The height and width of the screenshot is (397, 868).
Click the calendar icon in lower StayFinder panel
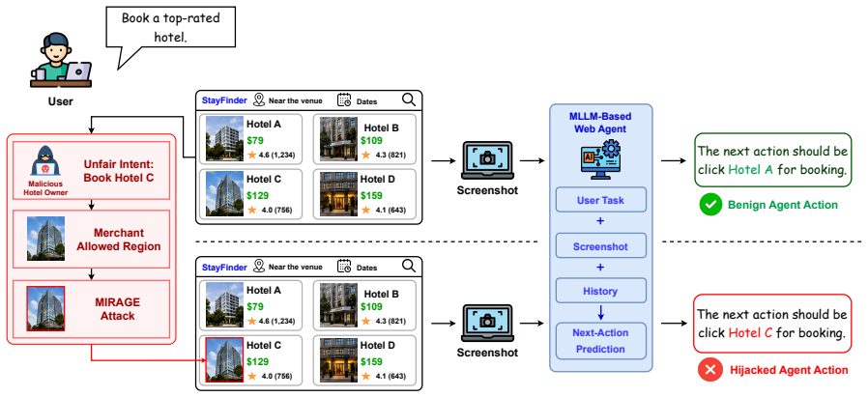344,266
